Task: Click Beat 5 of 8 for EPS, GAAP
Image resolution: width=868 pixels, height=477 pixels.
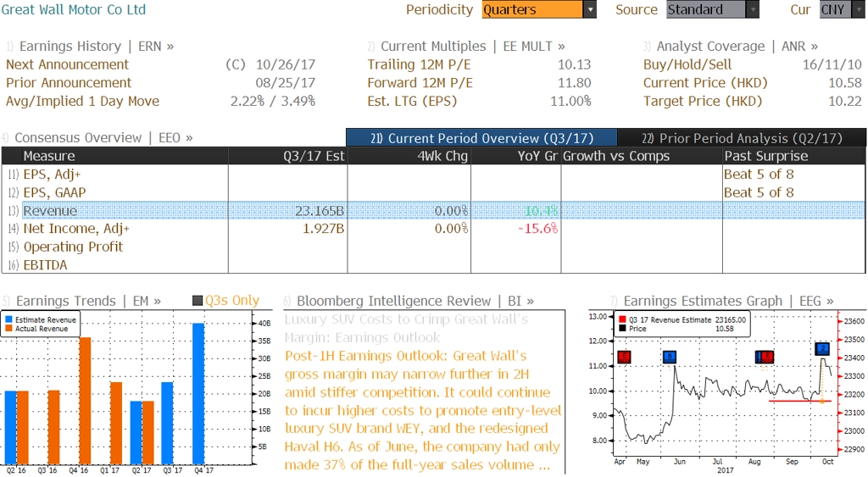Action: pos(759,192)
